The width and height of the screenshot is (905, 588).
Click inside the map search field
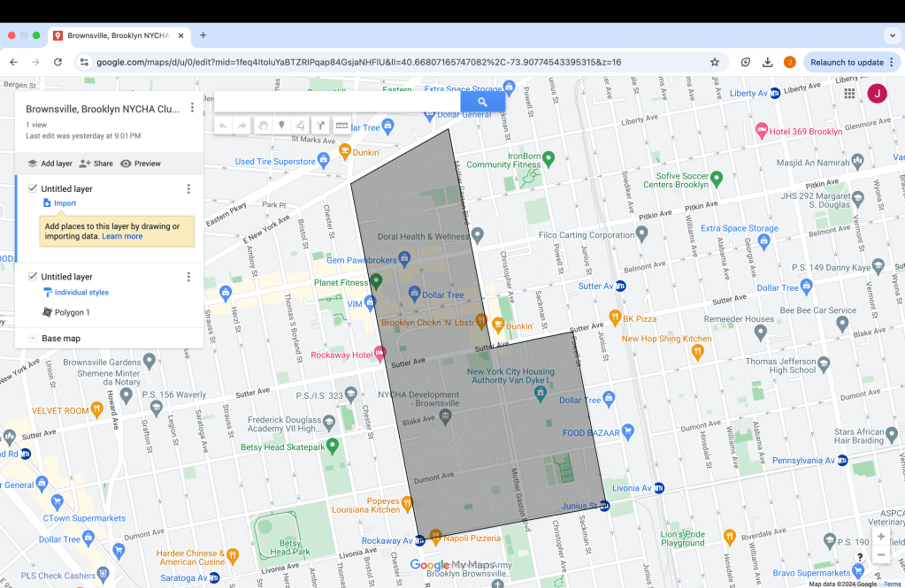tap(336, 102)
